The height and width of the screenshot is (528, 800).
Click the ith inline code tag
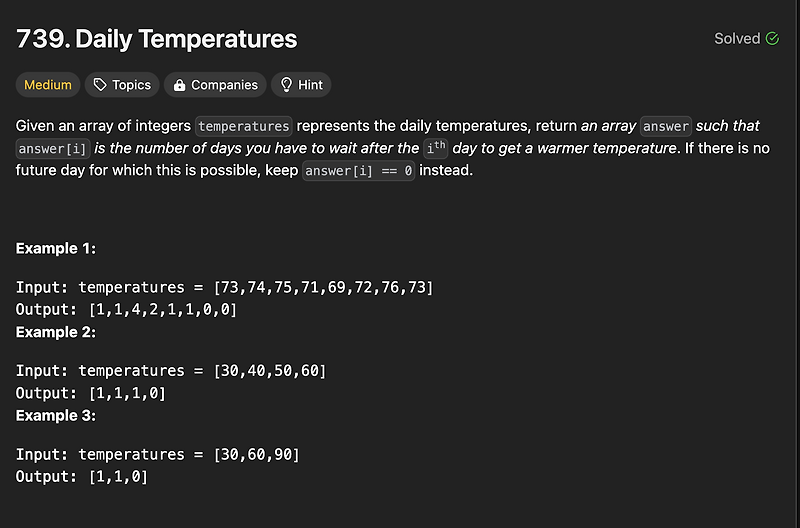tap(436, 148)
